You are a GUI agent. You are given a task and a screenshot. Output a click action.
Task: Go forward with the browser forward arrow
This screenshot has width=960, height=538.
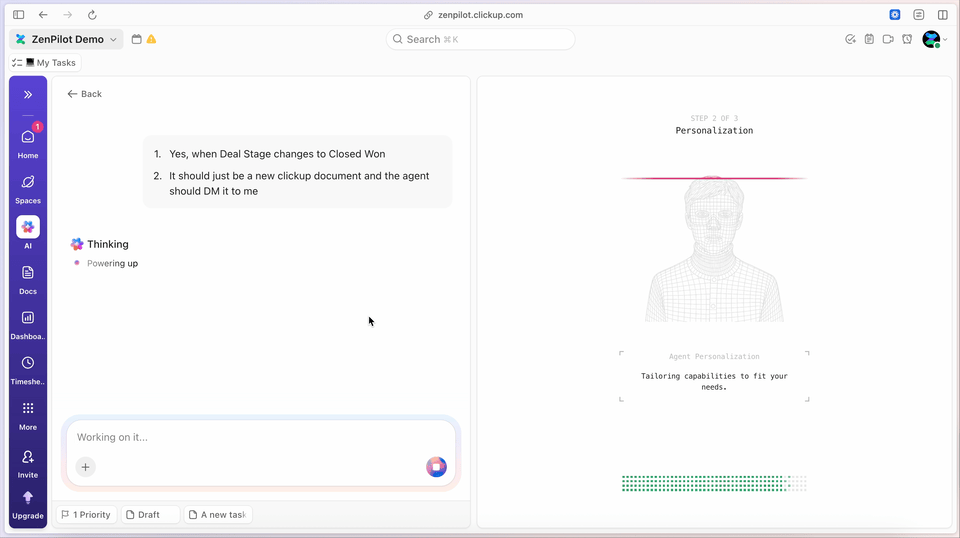coord(67,15)
